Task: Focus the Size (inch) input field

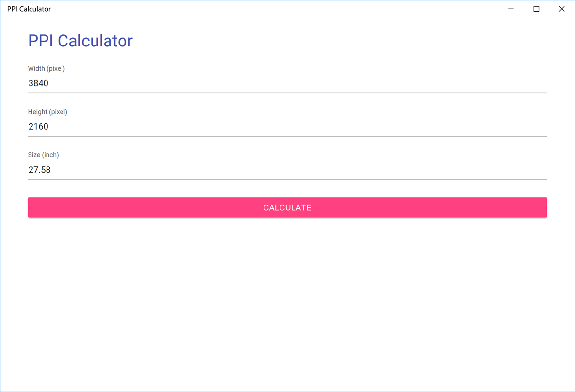Action: [x=287, y=170]
